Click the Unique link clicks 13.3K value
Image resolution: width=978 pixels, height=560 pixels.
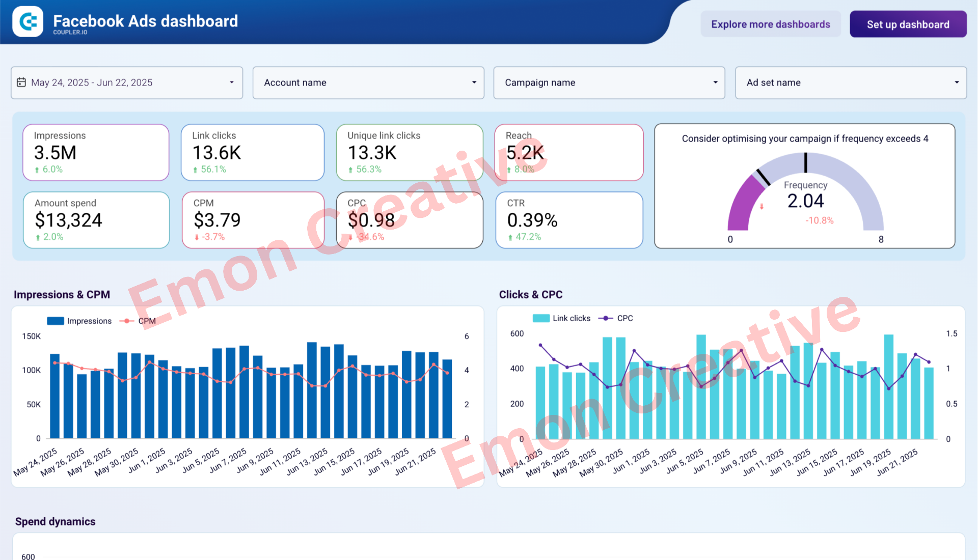(x=372, y=153)
